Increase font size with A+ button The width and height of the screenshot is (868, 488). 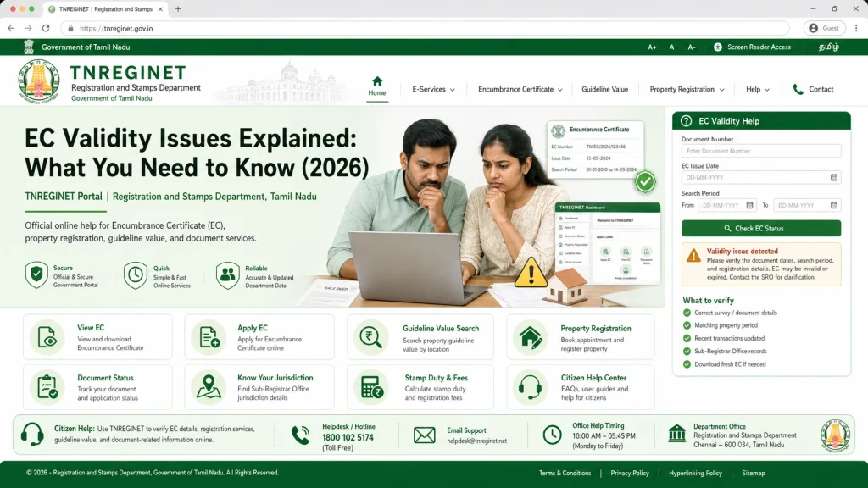pos(652,47)
